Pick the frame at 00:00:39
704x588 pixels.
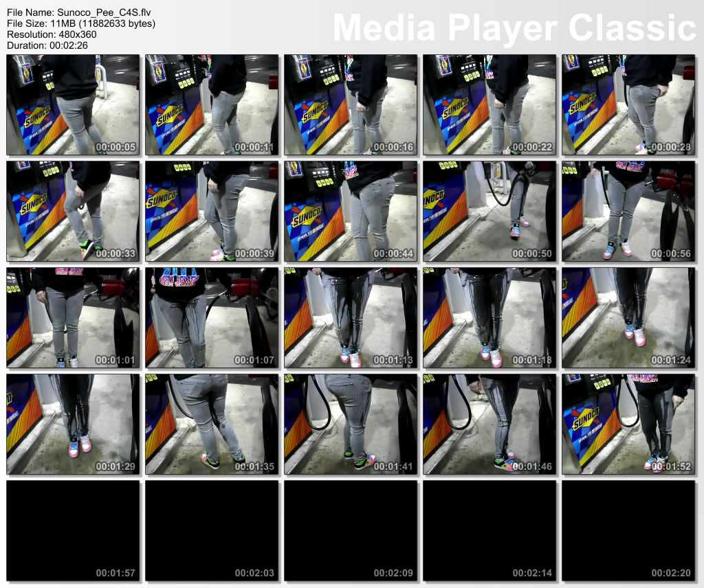pos(212,211)
